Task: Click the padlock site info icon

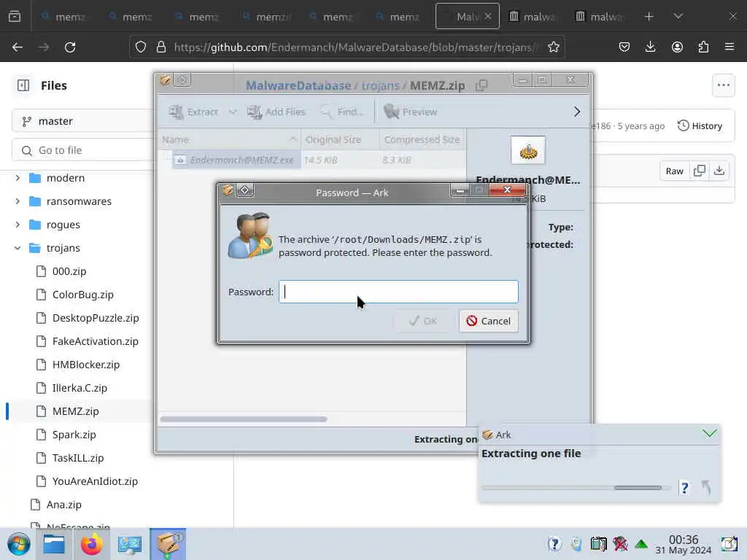Action: (161, 47)
